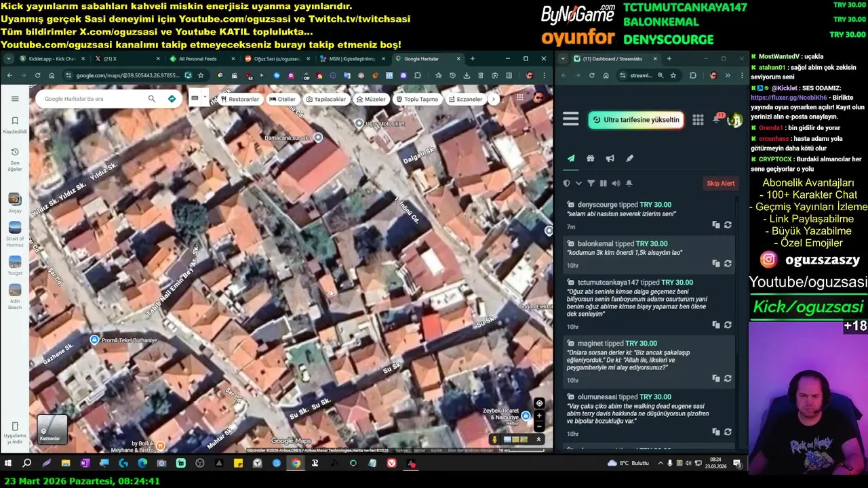Open the Windows Start menu

point(8,464)
